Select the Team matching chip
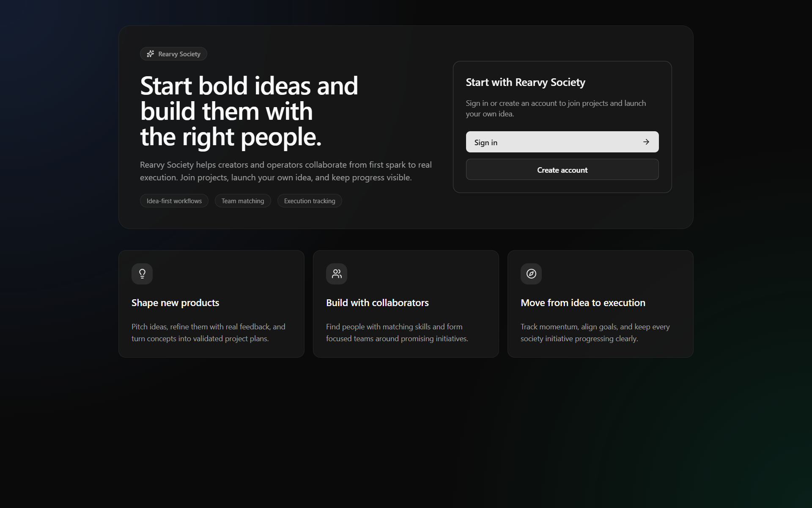The height and width of the screenshot is (508, 812). coord(243,201)
